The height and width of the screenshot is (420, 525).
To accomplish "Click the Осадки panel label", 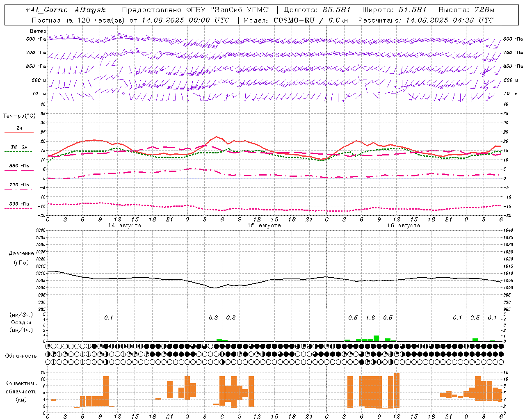I will pyautogui.click(x=21, y=322).
